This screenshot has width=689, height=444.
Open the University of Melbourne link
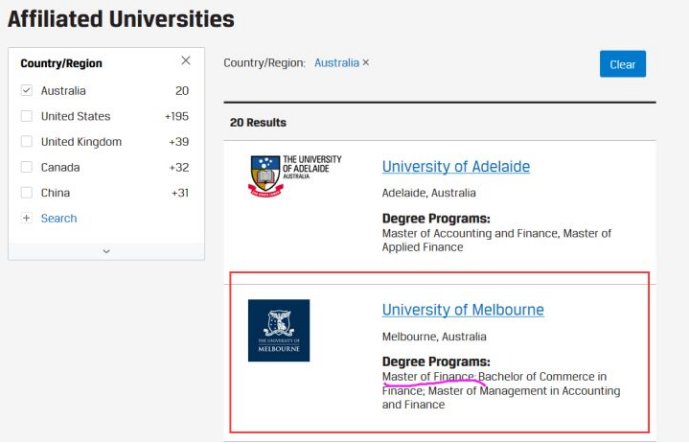tap(462, 310)
